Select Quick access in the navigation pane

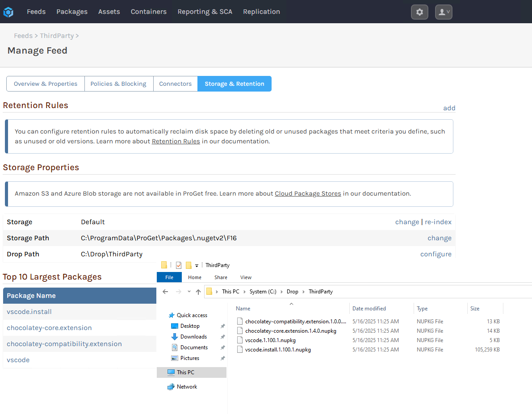188,315
